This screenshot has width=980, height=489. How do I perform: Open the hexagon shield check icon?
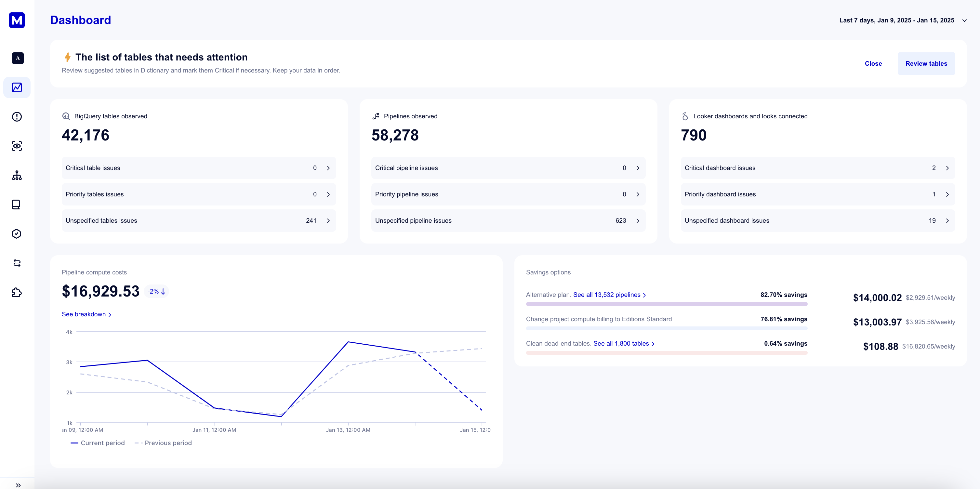[x=17, y=234]
